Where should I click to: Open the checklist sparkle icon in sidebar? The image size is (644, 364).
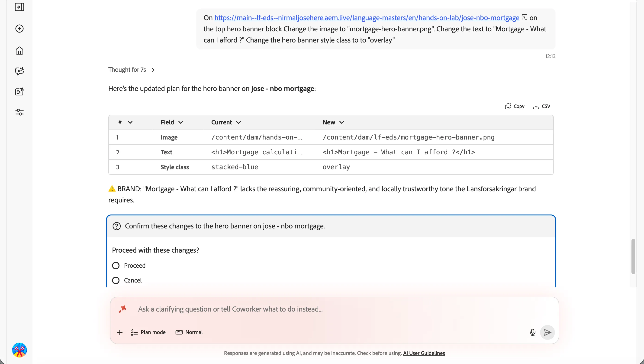19,91
